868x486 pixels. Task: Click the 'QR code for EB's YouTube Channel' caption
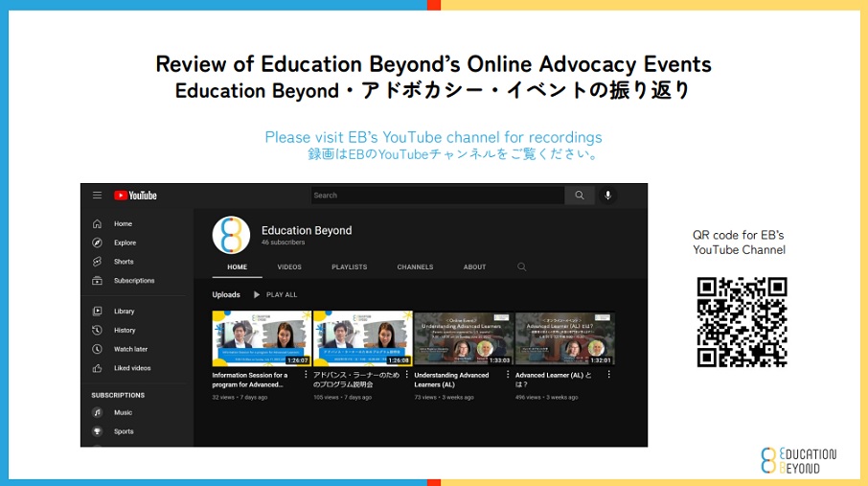(739, 243)
